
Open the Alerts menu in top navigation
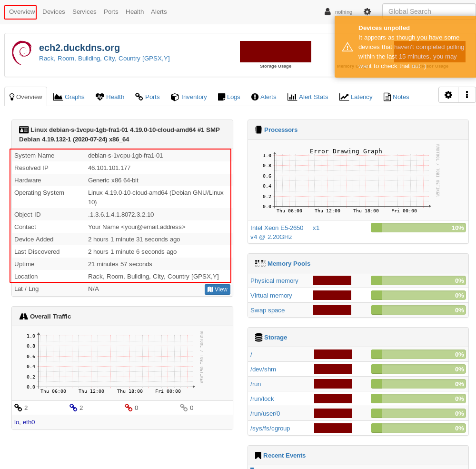tap(159, 12)
